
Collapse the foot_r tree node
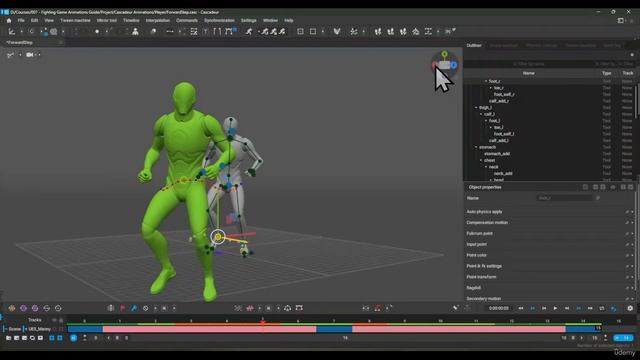(x=486, y=81)
